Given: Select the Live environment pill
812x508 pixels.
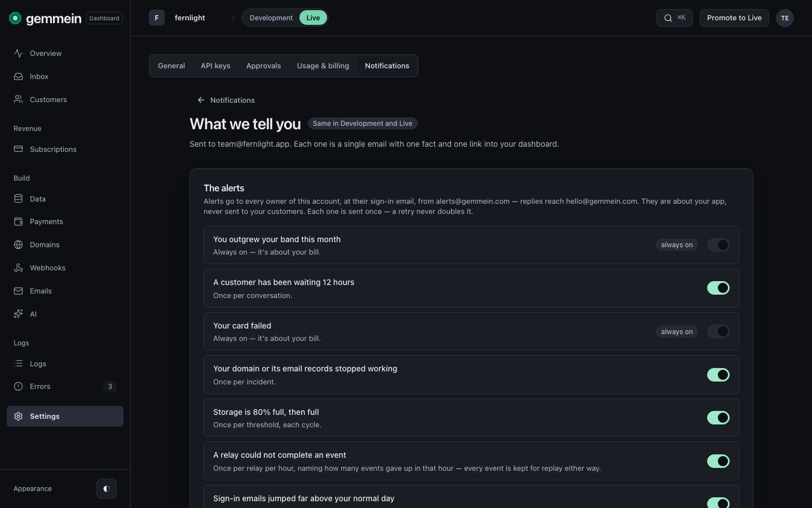Looking at the screenshot, I should point(313,18).
